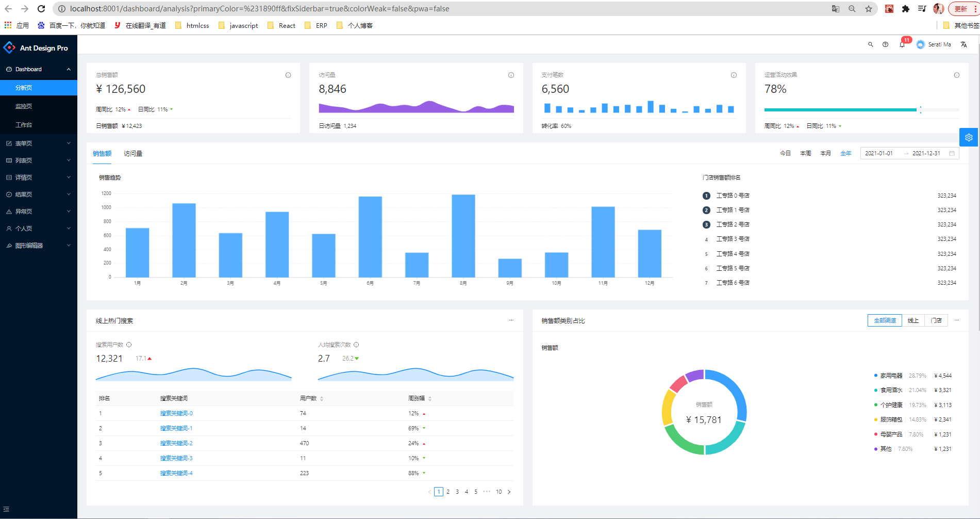Open the blue settings gear drawer
Image resolution: width=980 pixels, height=519 pixels.
[x=969, y=137]
